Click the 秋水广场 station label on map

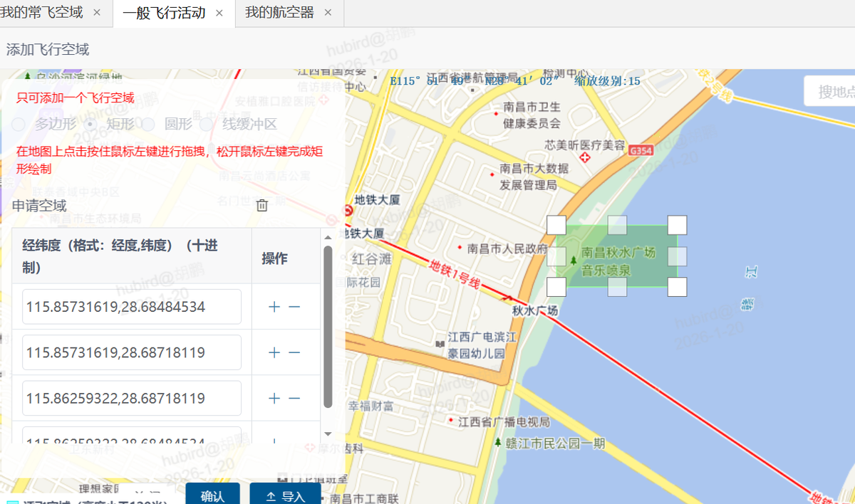tap(535, 311)
